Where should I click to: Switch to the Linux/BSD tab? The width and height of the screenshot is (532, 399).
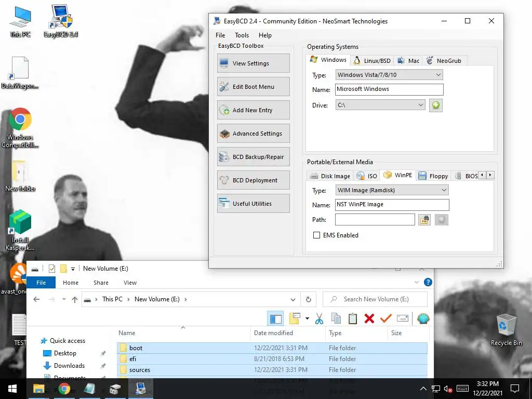coord(372,61)
